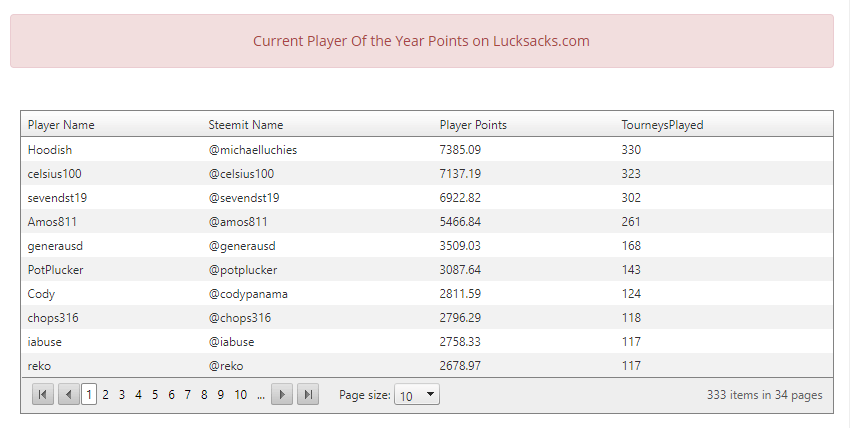Screen dimensions: 850x428
Task: Go to page 8
Action: click(x=204, y=395)
